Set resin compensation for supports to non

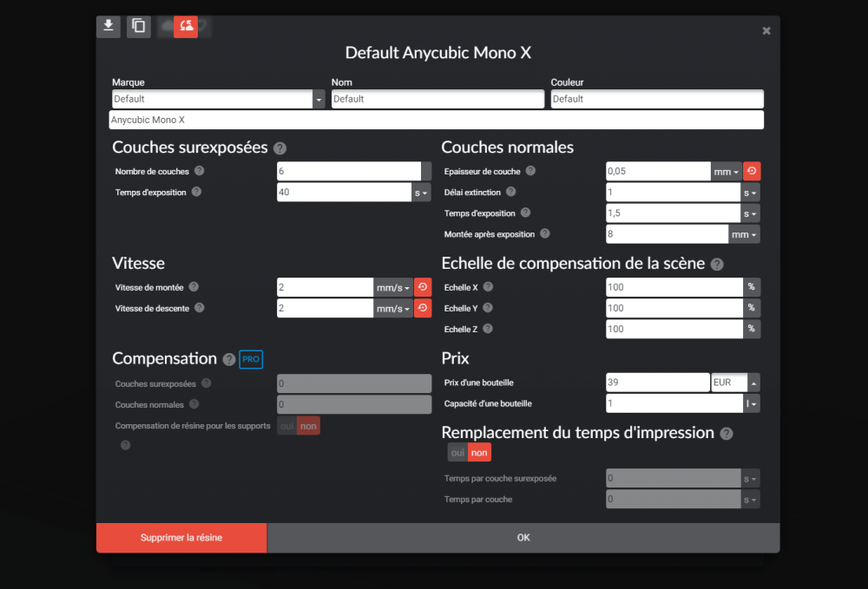click(308, 426)
